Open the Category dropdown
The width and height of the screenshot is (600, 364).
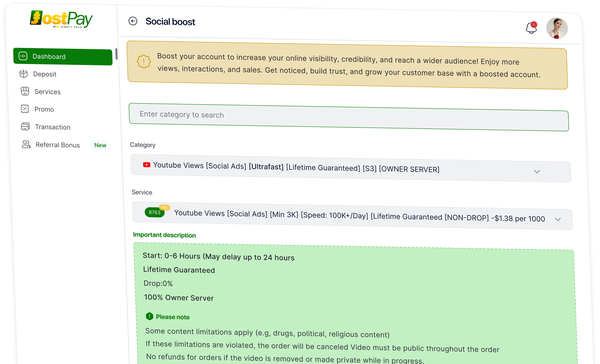pos(351,168)
